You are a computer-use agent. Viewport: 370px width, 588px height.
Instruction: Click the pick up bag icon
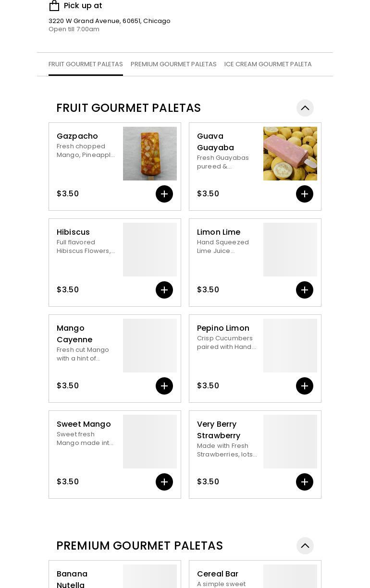click(54, 6)
